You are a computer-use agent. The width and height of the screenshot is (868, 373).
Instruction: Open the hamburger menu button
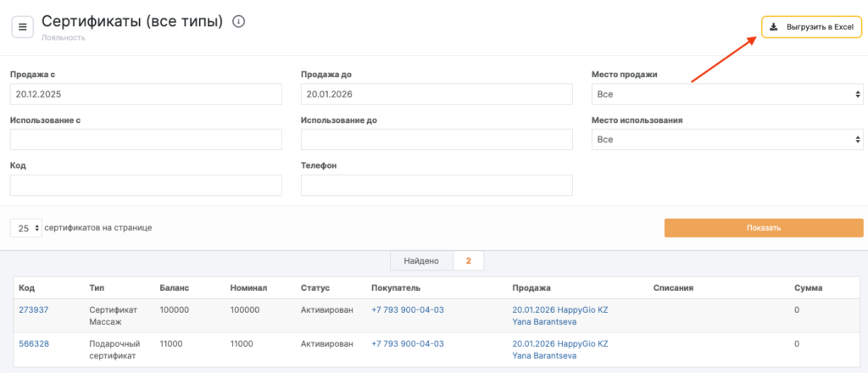pyautogui.click(x=22, y=26)
